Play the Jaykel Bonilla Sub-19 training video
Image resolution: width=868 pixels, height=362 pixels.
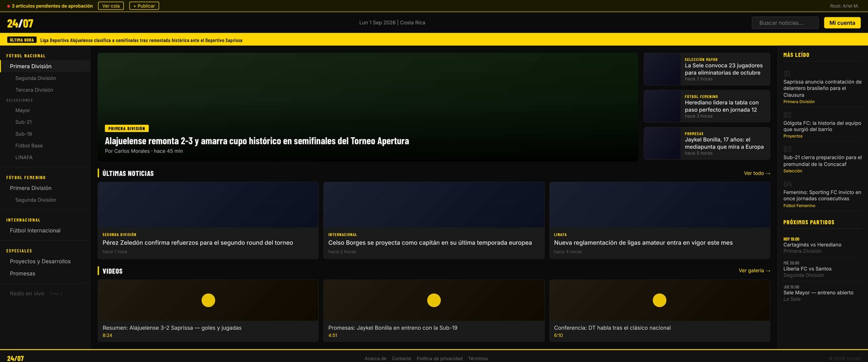coord(434,300)
